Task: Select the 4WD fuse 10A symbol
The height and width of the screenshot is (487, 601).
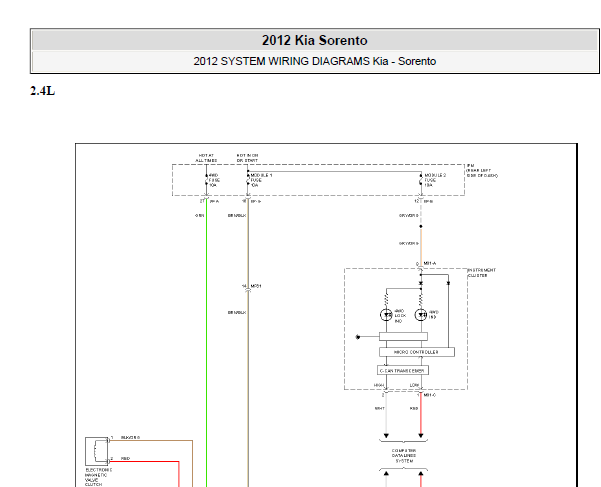Action: (207, 180)
